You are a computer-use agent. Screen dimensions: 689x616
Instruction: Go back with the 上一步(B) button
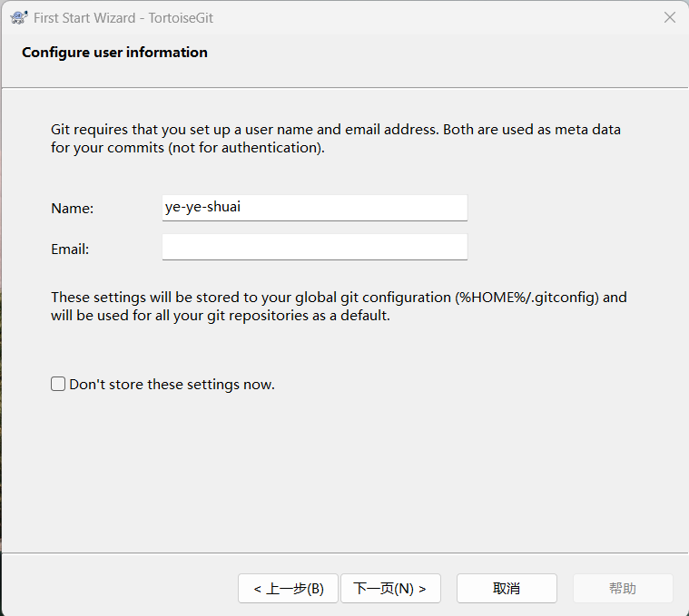pyautogui.click(x=289, y=589)
